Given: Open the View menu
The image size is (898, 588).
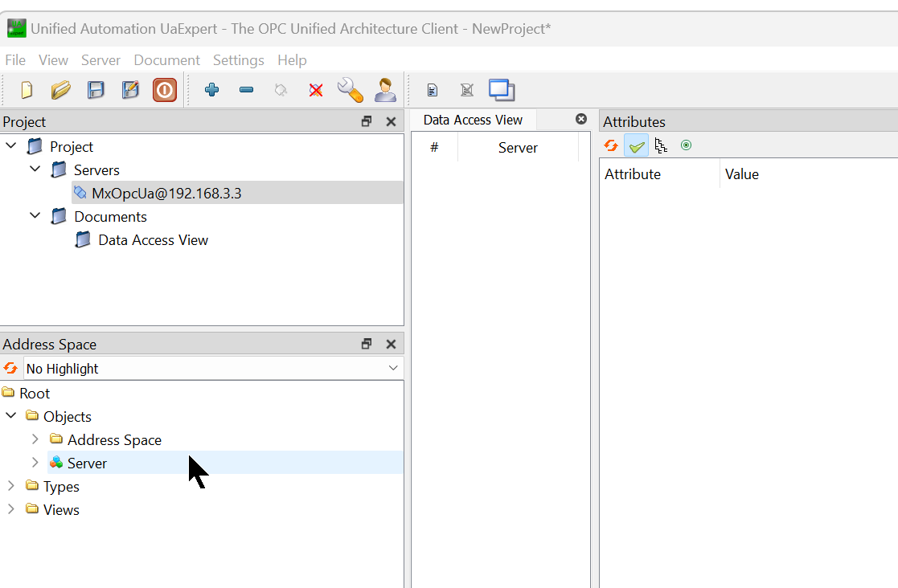Looking at the screenshot, I should click(53, 60).
